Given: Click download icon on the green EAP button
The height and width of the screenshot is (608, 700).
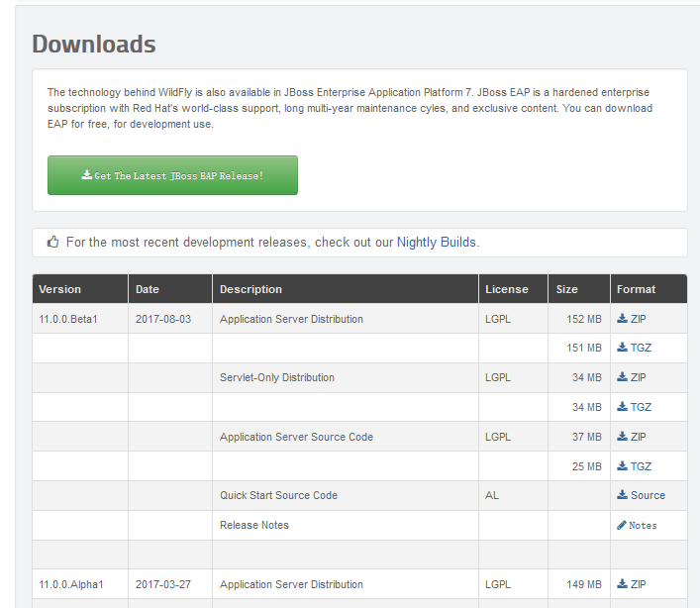Looking at the screenshot, I should tap(86, 174).
